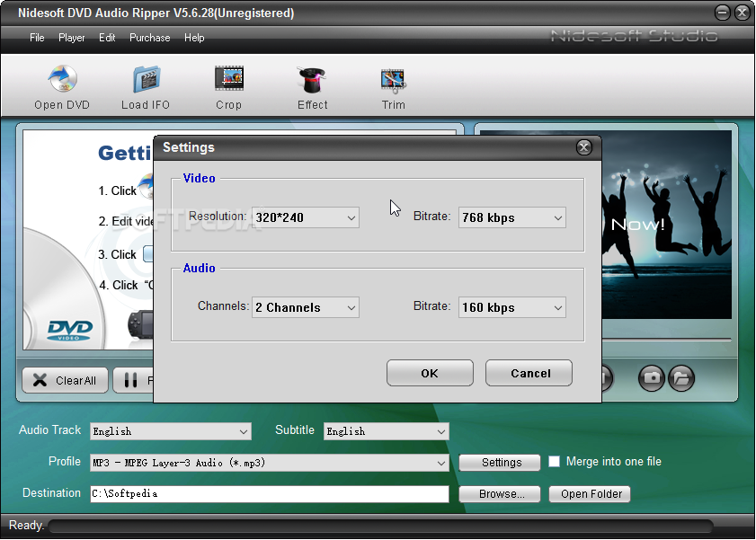Click the snapshot camera icon

pyautogui.click(x=652, y=377)
